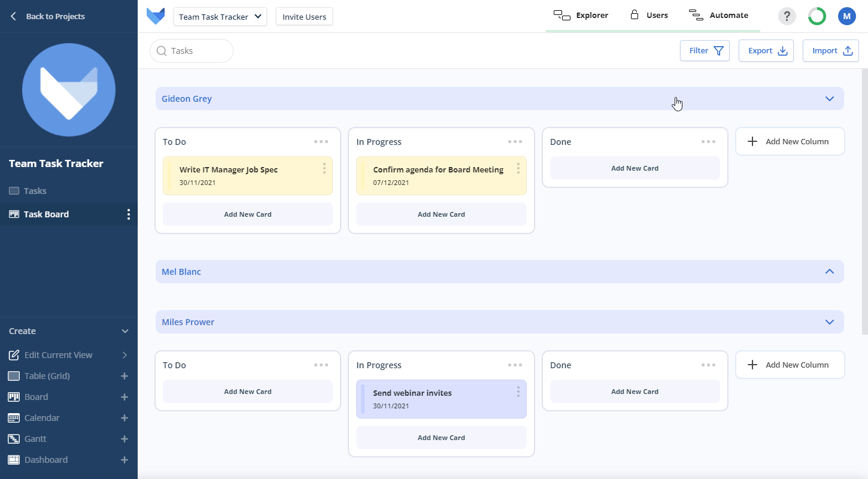868x479 pixels.
Task: Add a new Gantt view
Action: point(125,439)
